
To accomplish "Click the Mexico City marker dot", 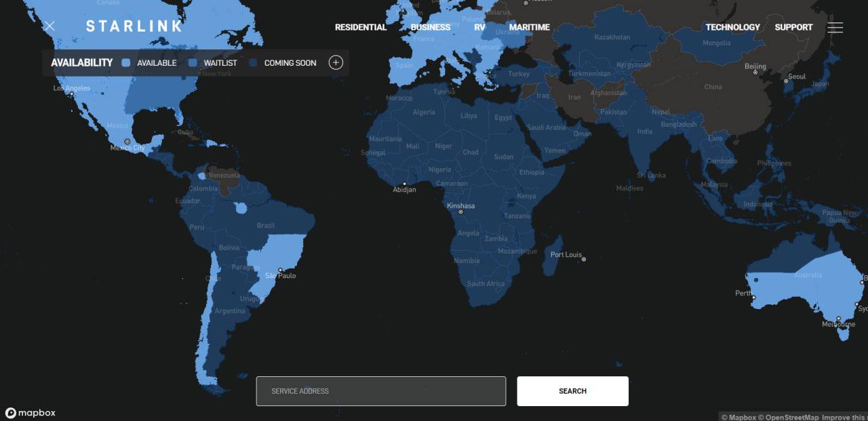I will (x=127, y=142).
